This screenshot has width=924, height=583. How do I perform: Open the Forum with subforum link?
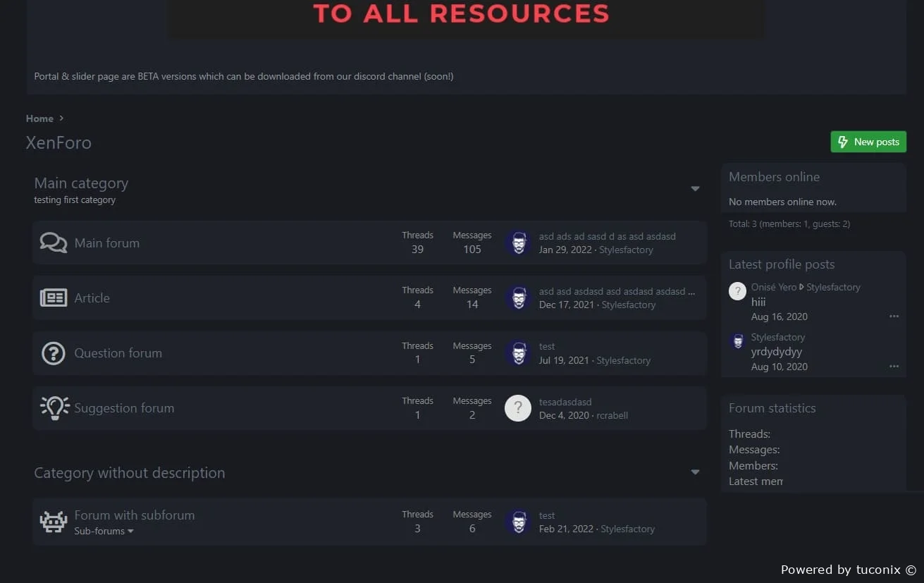[134, 515]
